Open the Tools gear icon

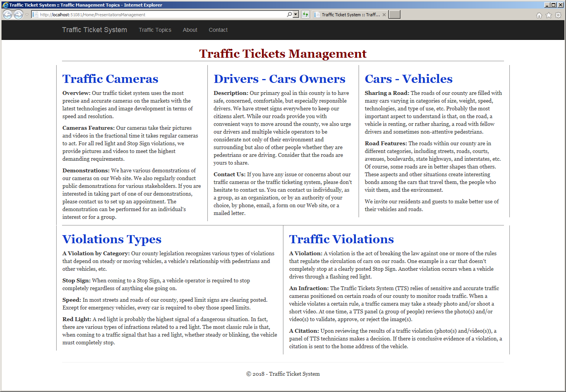tap(558, 15)
